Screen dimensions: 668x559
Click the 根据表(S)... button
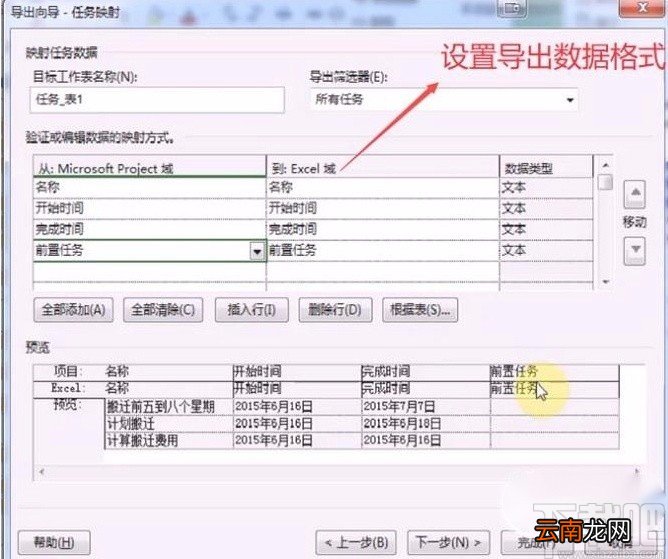coord(420,310)
